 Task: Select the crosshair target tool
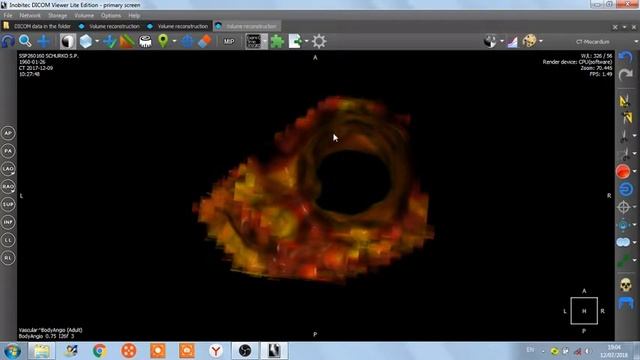pyautogui.click(x=623, y=207)
